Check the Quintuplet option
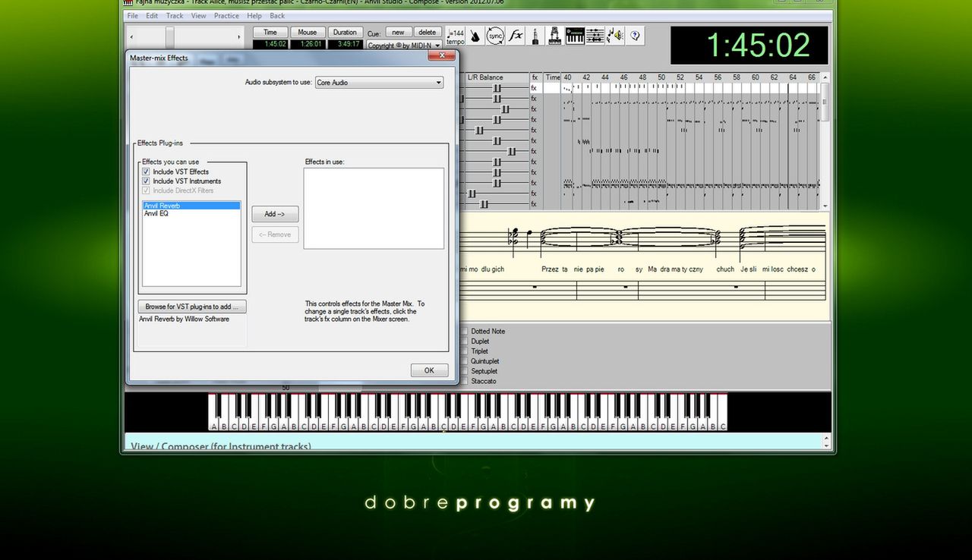972x560 pixels. pyautogui.click(x=465, y=361)
